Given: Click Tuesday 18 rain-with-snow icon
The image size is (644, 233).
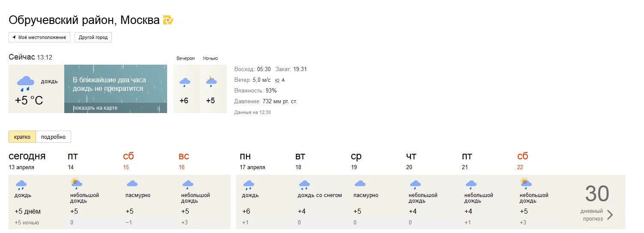Looking at the screenshot, I should click(x=304, y=185).
